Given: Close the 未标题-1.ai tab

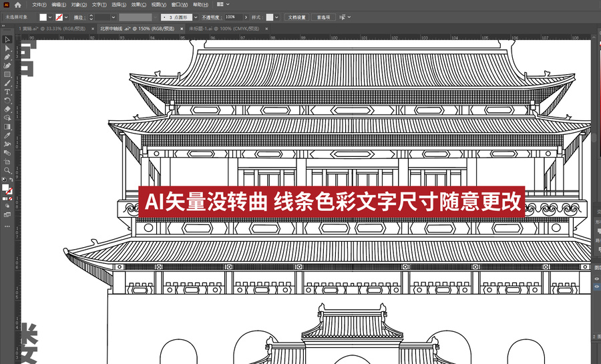Looking at the screenshot, I should coord(266,29).
